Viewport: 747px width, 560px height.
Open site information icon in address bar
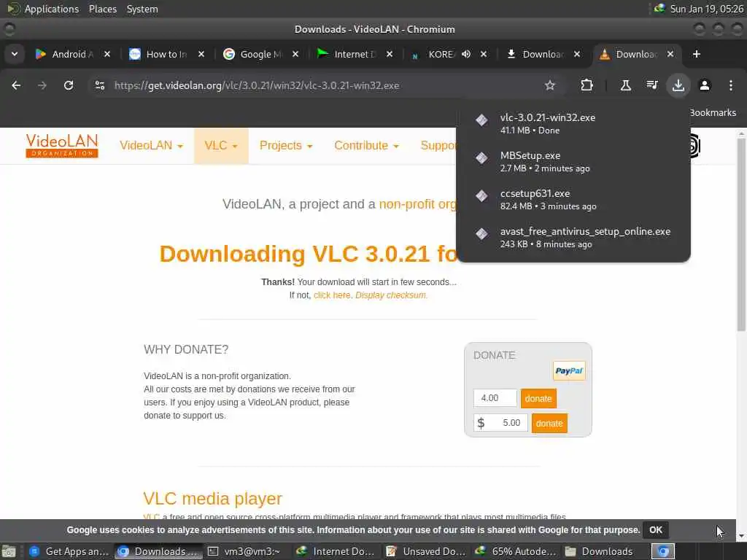(100, 85)
